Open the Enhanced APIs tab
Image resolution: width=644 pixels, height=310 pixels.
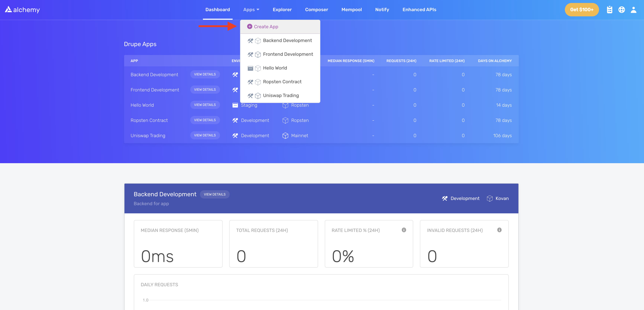pyautogui.click(x=419, y=9)
